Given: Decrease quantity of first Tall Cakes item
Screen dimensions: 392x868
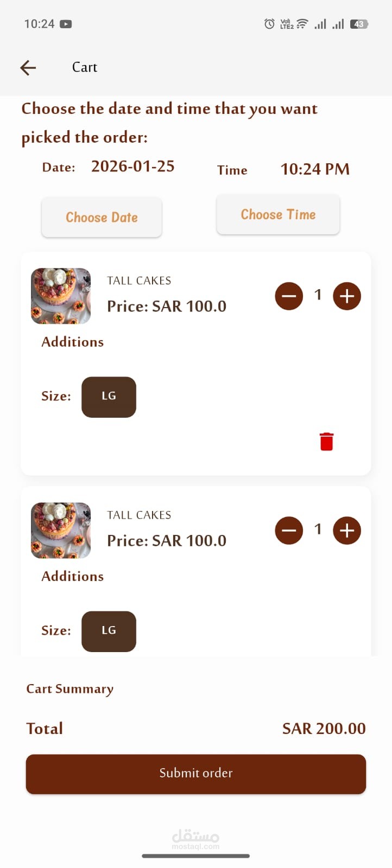Looking at the screenshot, I should click(x=289, y=296).
